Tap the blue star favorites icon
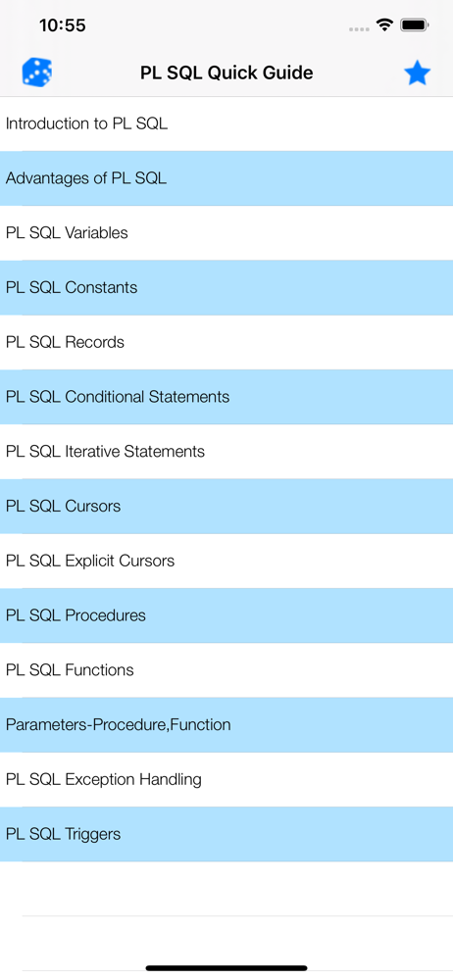 (x=417, y=73)
